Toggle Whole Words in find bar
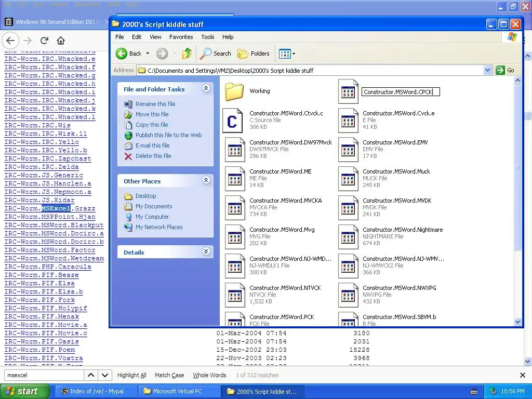 (x=209, y=375)
